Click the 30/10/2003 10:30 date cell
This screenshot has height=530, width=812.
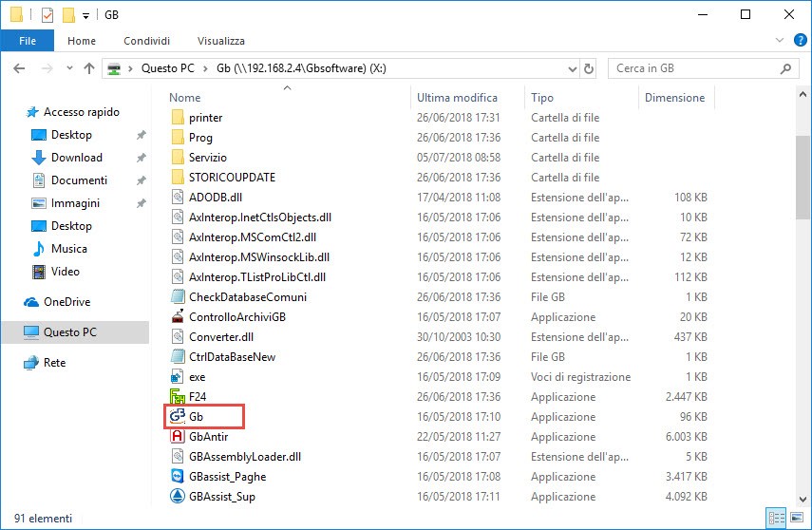[x=459, y=337]
